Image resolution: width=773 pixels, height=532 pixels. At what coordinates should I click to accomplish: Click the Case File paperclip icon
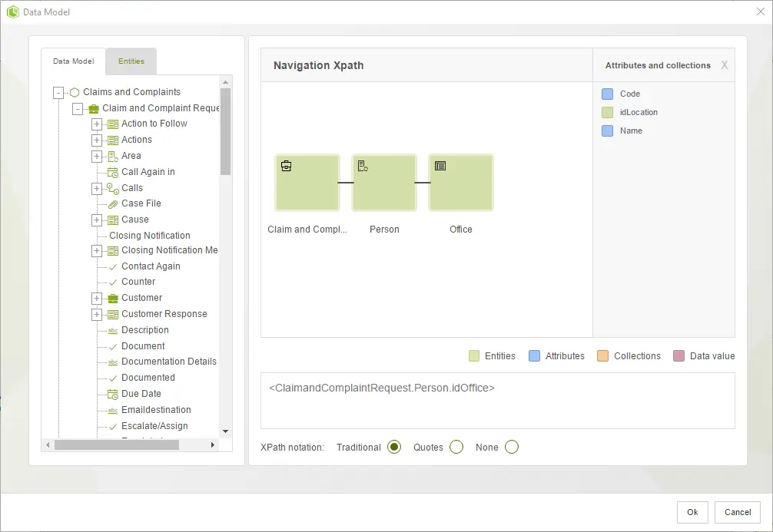point(113,204)
